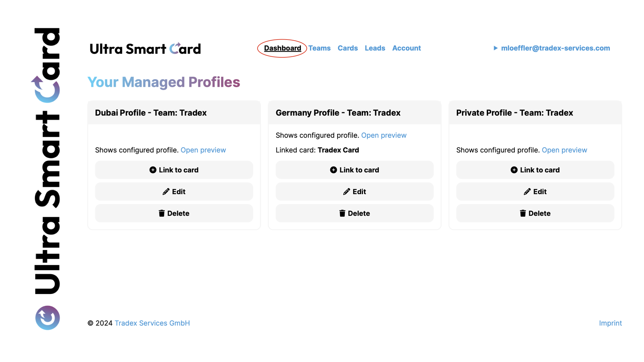Open the Leads page

coord(375,48)
